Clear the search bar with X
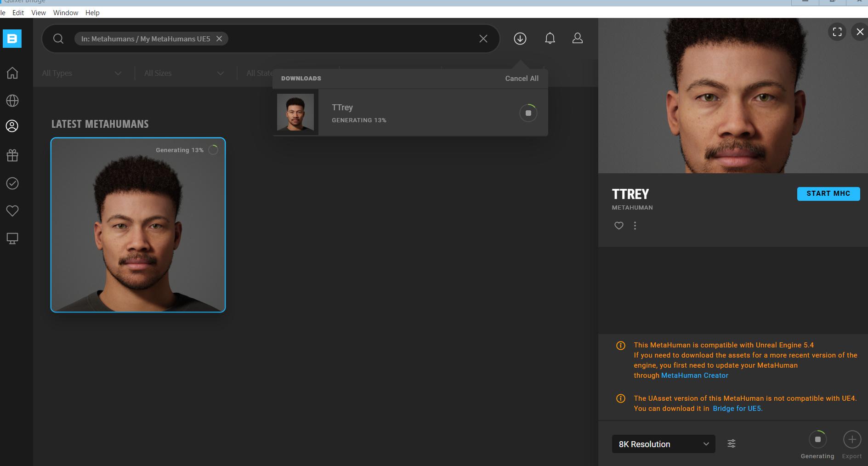The height and width of the screenshot is (466, 868). coord(483,39)
